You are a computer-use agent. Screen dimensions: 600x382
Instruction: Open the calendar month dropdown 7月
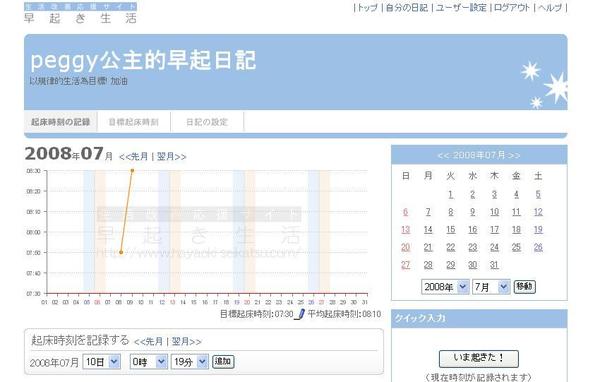[x=491, y=287]
